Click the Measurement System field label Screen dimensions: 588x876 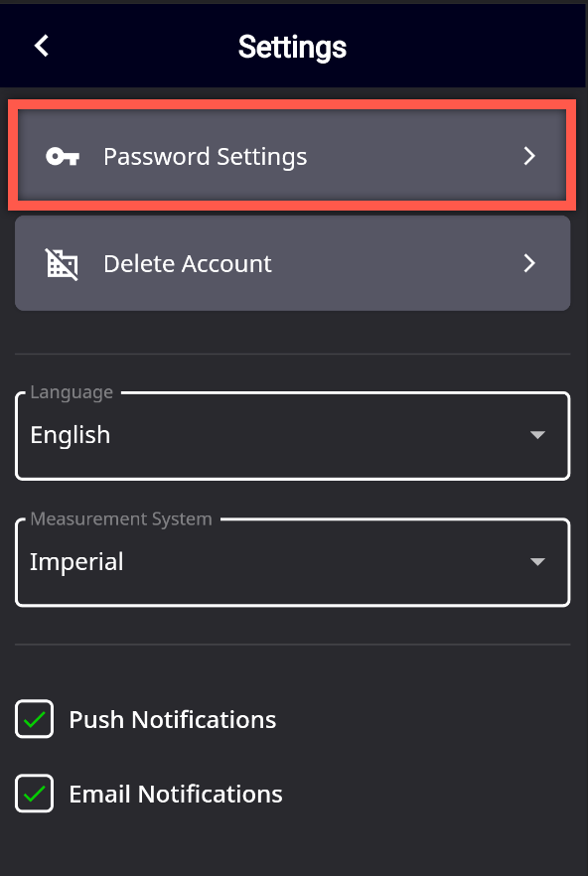tap(121, 519)
